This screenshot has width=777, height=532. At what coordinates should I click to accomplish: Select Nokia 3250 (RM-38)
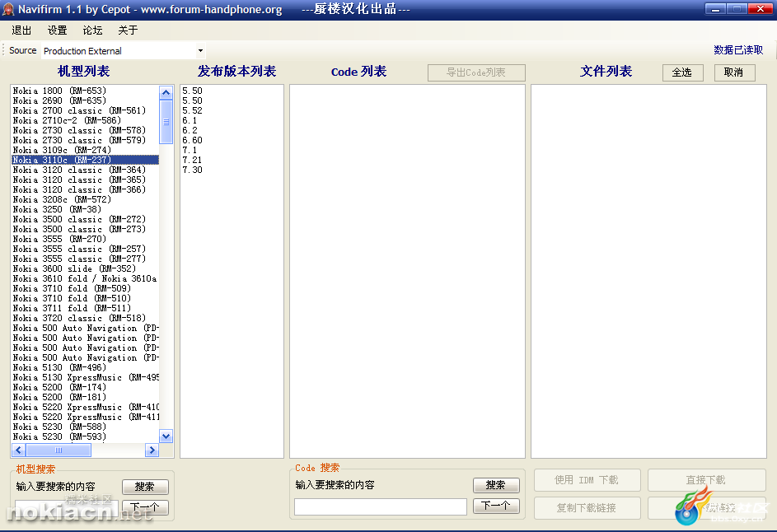85,209
